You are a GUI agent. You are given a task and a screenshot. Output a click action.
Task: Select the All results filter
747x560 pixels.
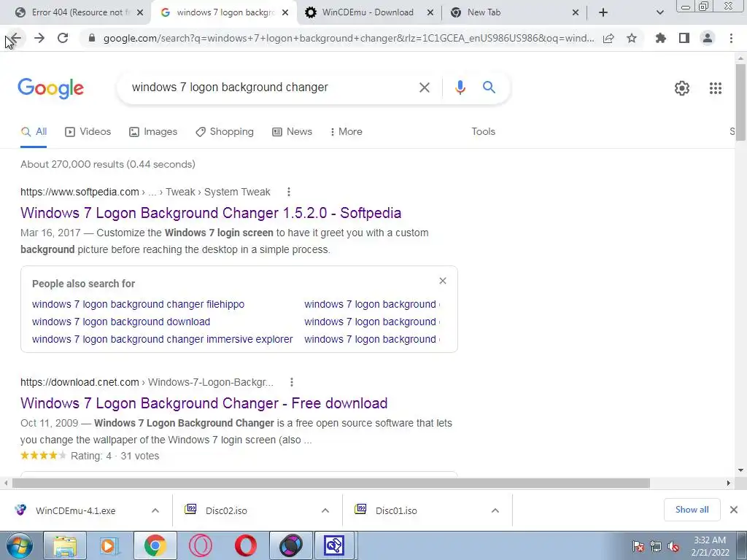click(x=34, y=131)
